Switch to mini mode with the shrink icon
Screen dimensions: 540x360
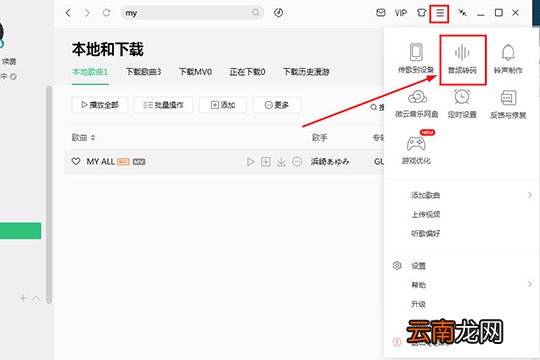[462, 13]
